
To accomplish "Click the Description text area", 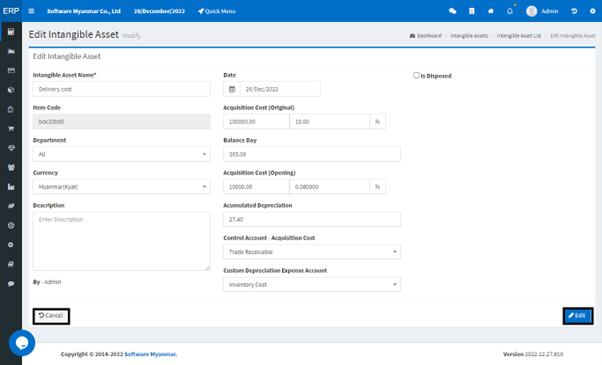I will pyautogui.click(x=121, y=241).
